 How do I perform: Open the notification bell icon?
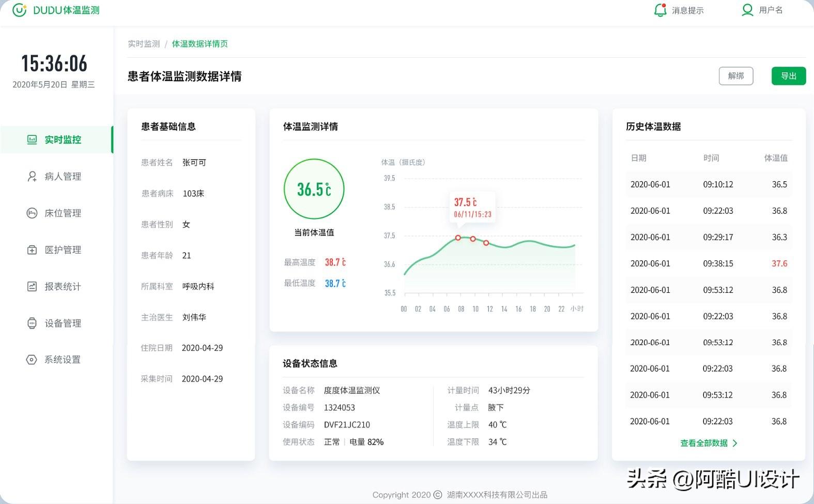click(660, 10)
